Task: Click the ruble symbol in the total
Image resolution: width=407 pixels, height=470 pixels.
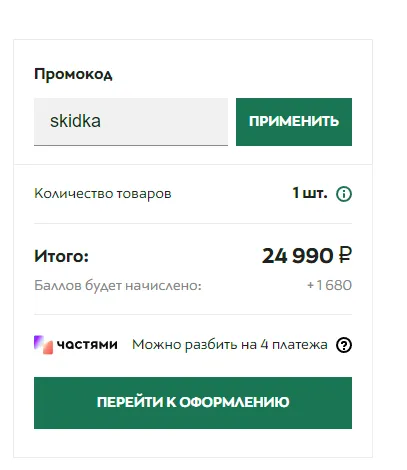Action: tap(345, 255)
